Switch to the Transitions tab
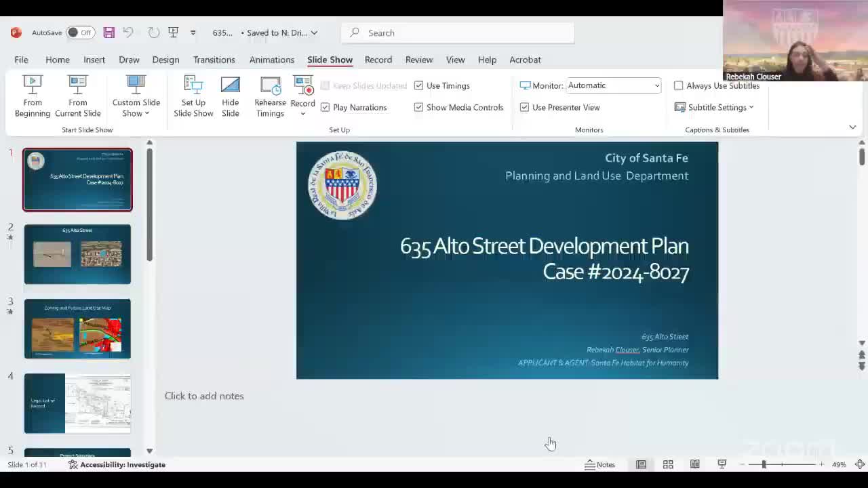The height and width of the screenshot is (488, 868). [214, 60]
